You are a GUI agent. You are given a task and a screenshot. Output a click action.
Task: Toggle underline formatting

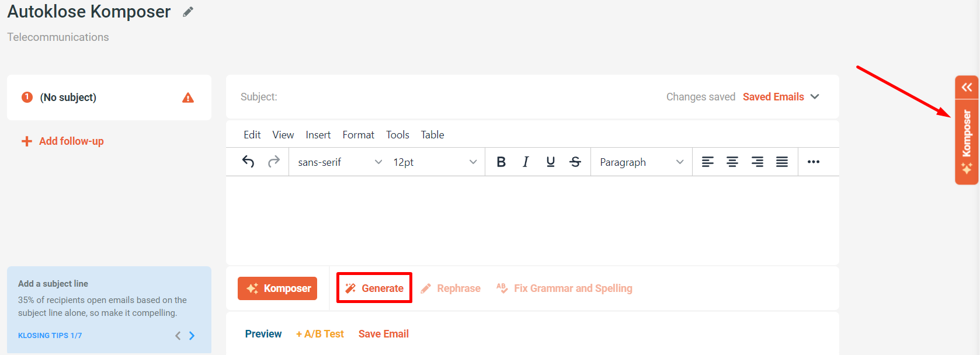click(550, 162)
